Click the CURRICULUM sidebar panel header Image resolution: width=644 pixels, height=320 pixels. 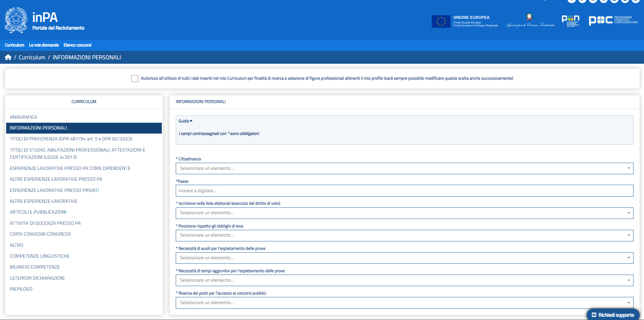[84, 102]
